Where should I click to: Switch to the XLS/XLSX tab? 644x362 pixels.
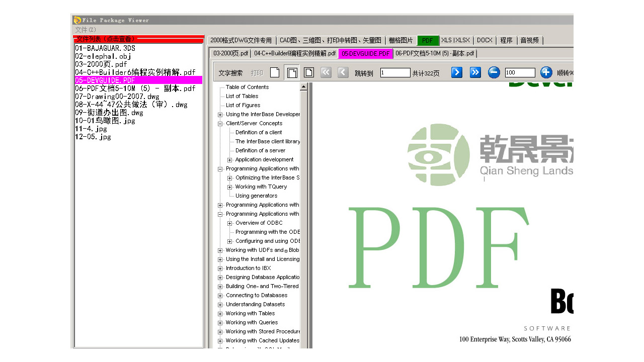click(455, 40)
